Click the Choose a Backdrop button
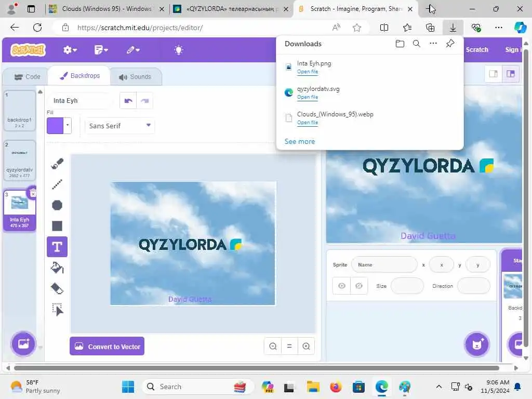This screenshot has height=399, width=532. coord(23,344)
